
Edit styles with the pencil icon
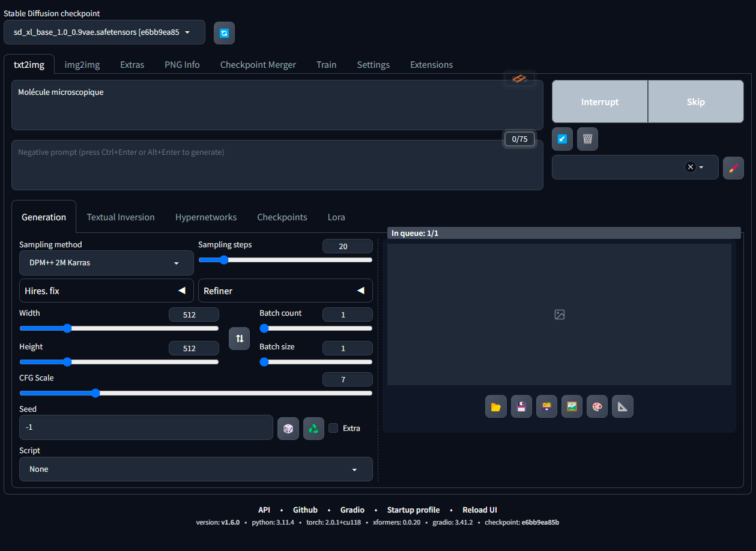733,168
